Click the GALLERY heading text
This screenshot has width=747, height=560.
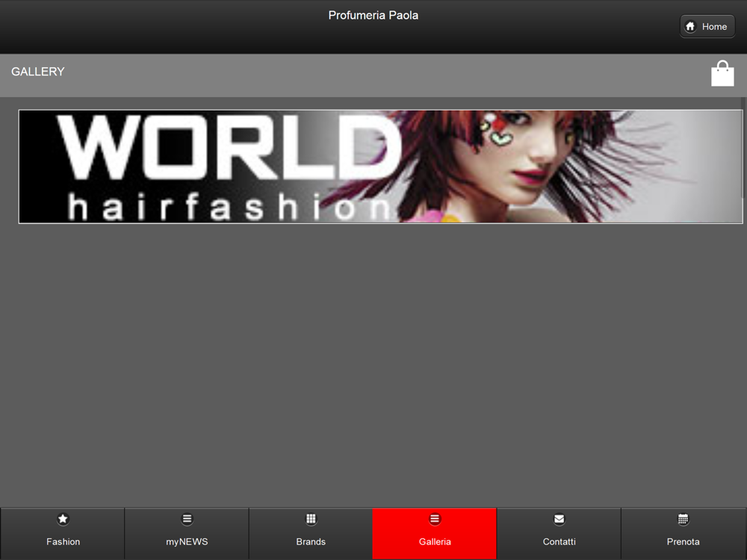pyautogui.click(x=37, y=72)
